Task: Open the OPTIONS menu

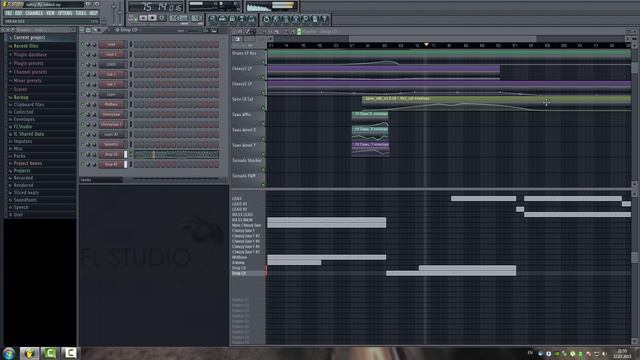Action: 65,13
